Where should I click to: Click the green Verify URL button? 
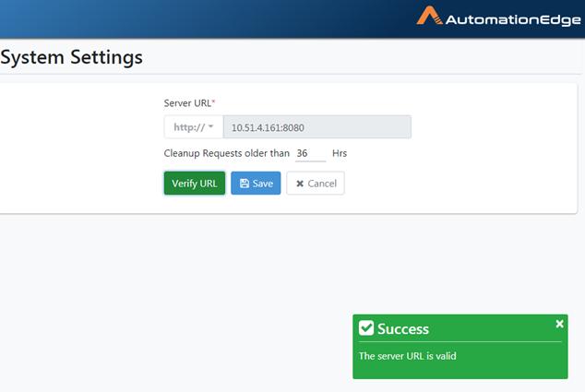(195, 184)
